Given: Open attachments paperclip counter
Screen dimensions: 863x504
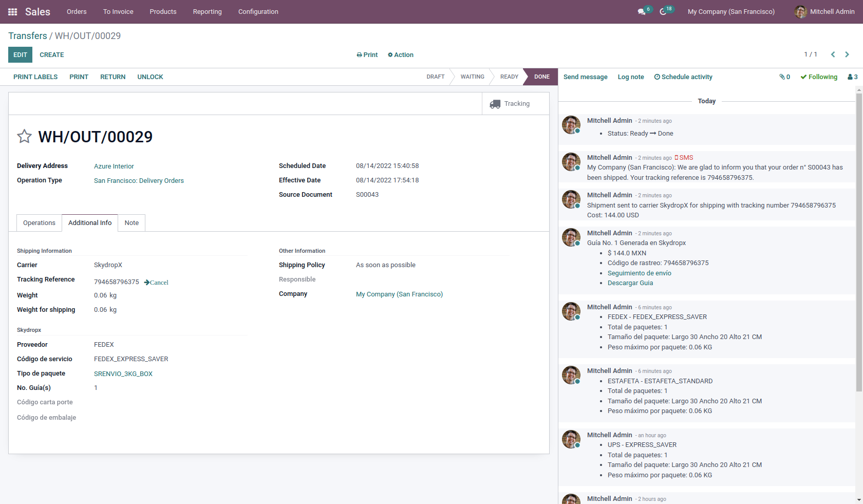Looking at the screenshot, I should 784,77.
